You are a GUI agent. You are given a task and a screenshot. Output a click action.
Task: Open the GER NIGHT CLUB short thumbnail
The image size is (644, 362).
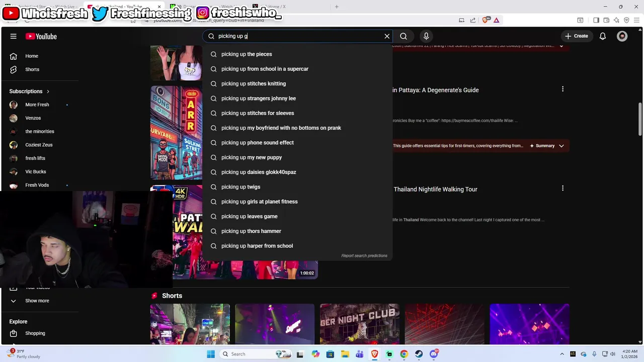[x=359, y=324]
